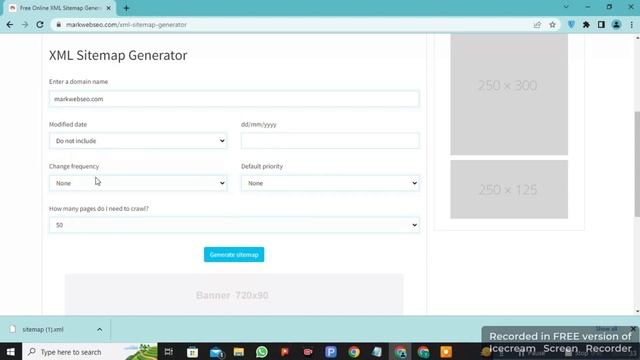Click the 250 × 125 ad placeholder
640x360 pixels.
pos(509,189)
